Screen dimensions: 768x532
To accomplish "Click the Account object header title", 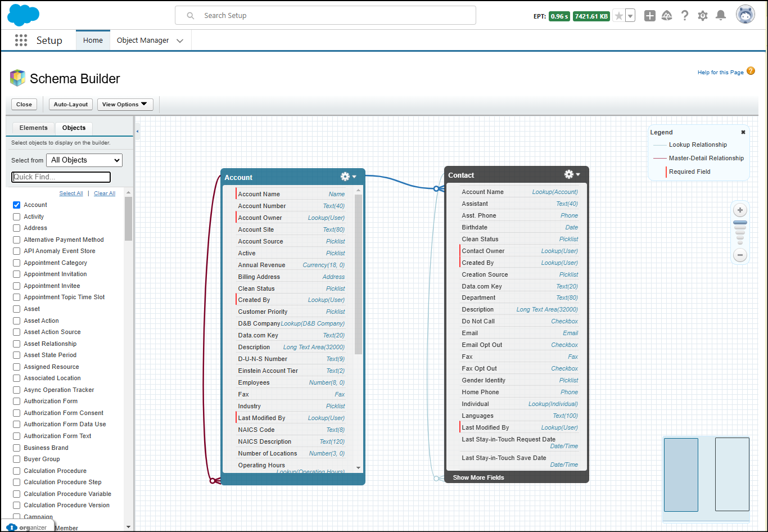I will click(x=238, y=177).
